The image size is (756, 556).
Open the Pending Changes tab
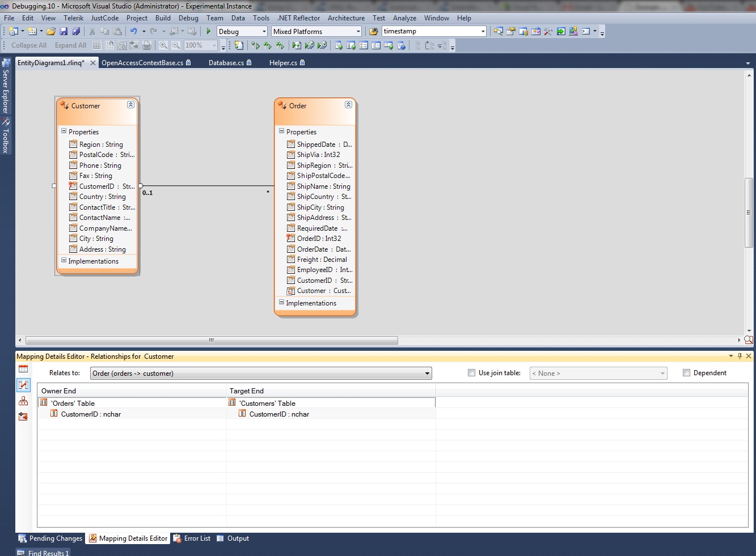(50, 538)
